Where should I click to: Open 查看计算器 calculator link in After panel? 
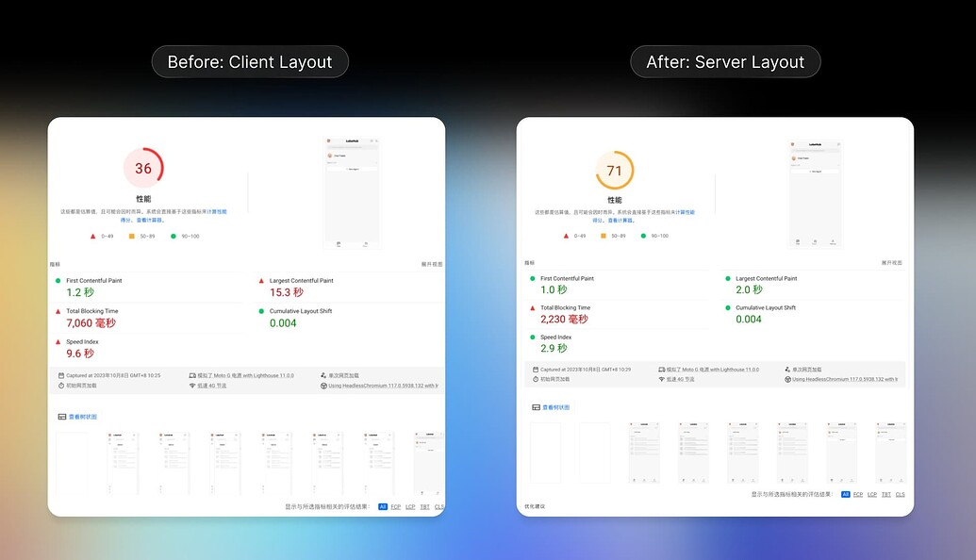(621, 221)
